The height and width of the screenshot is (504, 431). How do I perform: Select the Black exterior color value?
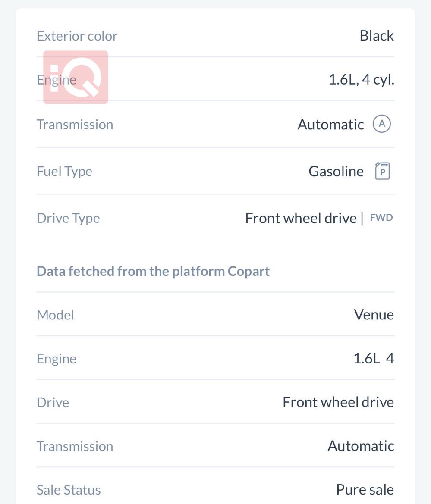point(376,36)
